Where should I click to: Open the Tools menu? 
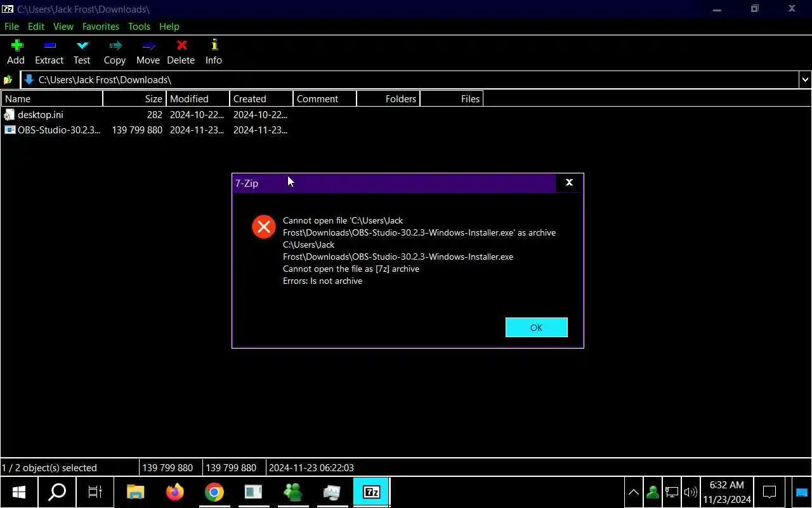point(139,27)
